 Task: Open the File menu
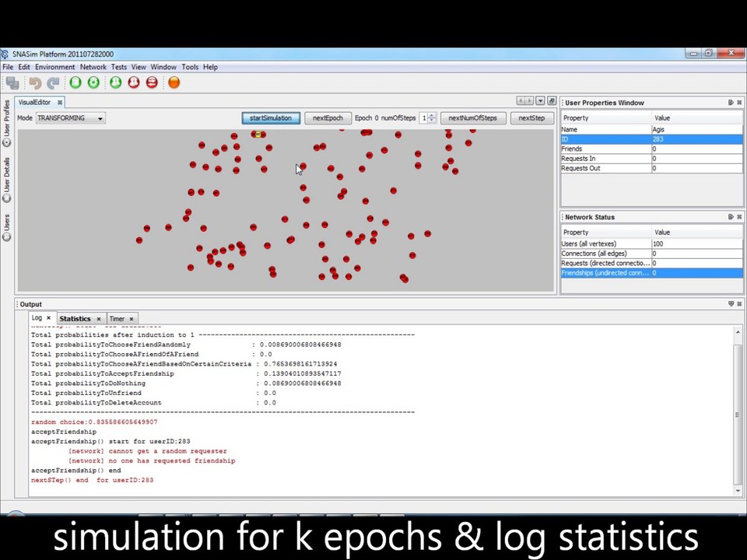[x=8, y=67]
